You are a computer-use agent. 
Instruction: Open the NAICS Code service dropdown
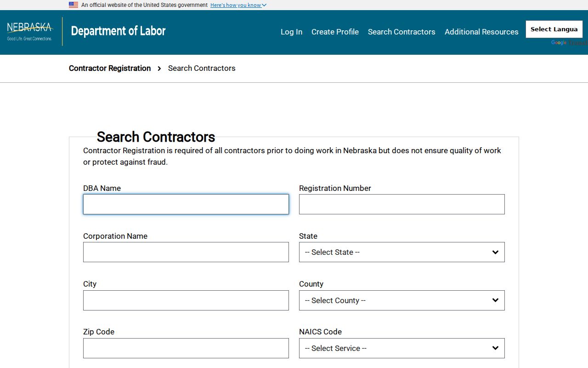tap(402, 348)
